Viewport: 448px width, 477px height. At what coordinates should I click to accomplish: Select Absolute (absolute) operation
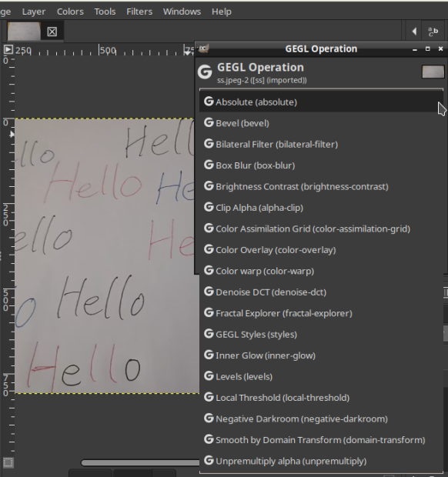pyautogui.click(x=321, y=102)
